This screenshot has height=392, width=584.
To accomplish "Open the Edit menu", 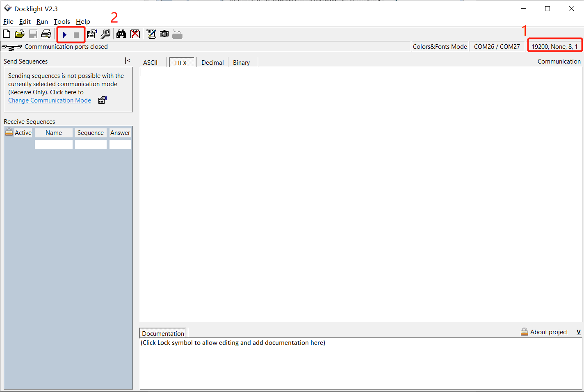I will click(x=25, y=22).
